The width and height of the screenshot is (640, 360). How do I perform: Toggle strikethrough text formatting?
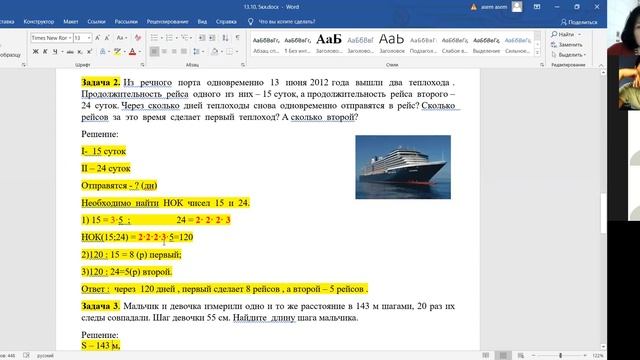coord(70,52)
